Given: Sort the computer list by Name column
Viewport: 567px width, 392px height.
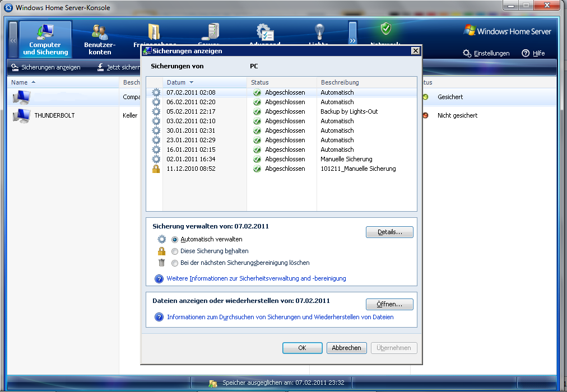Looking at the screenshot, I should click(x=63, y=82).
